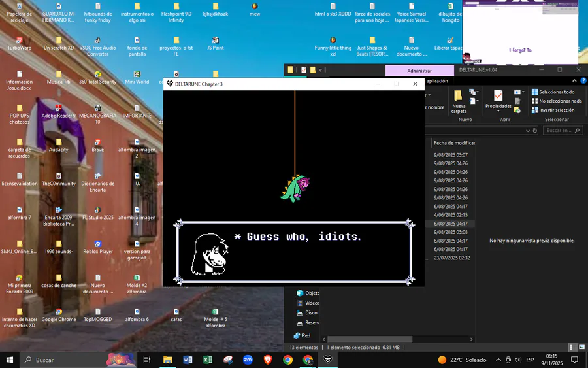Screen dimensions: 588x368
Task: Open the TurboWarp desktop shortcut
Action: point(20,44)
